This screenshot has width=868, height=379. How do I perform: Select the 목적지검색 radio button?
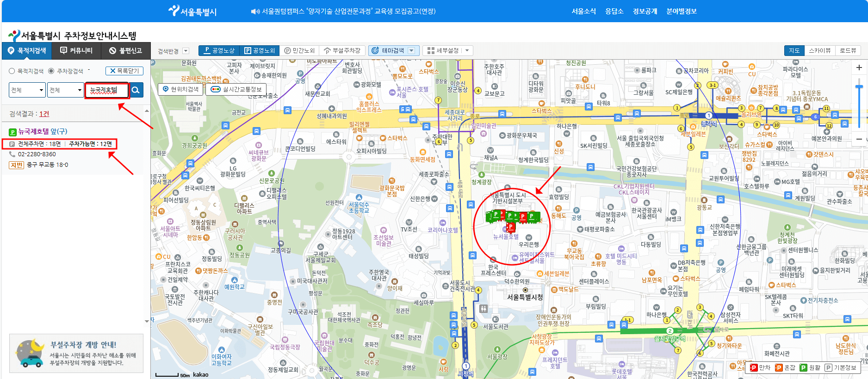(x=12, y=71)
